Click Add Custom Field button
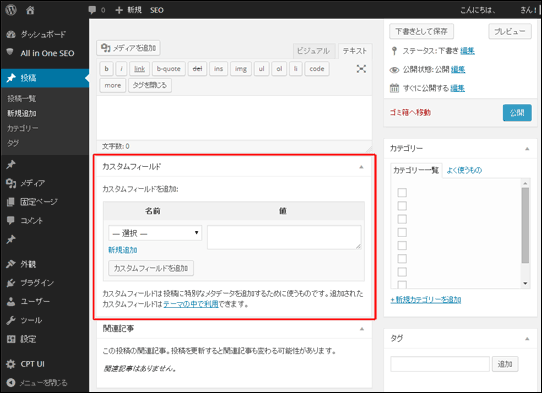 [151, 268]
